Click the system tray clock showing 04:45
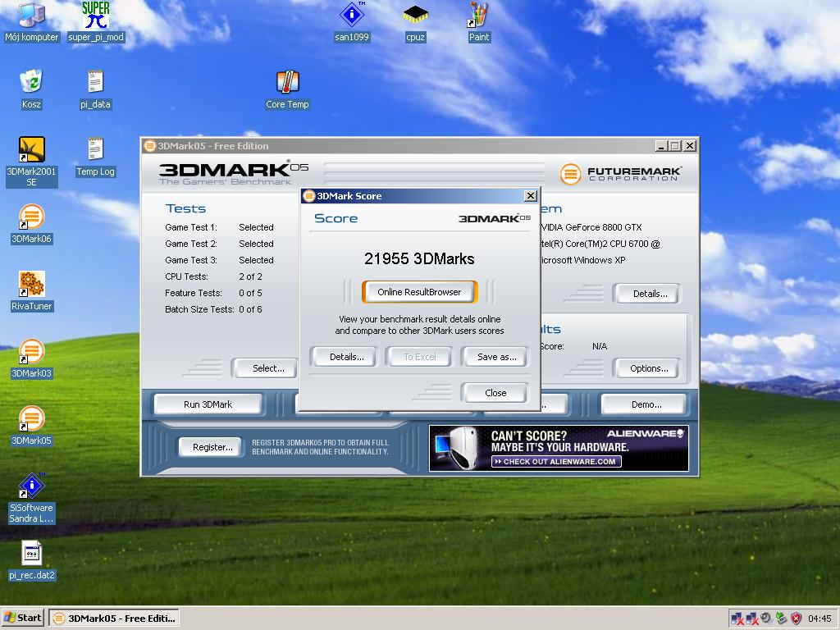Image resolution: width=840 pixels, height=630 pixels. click(x=819, y=619)
